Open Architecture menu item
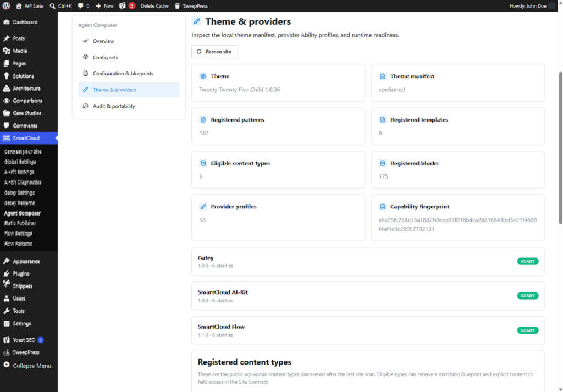The image size is (563, 392). coord(29,89)
